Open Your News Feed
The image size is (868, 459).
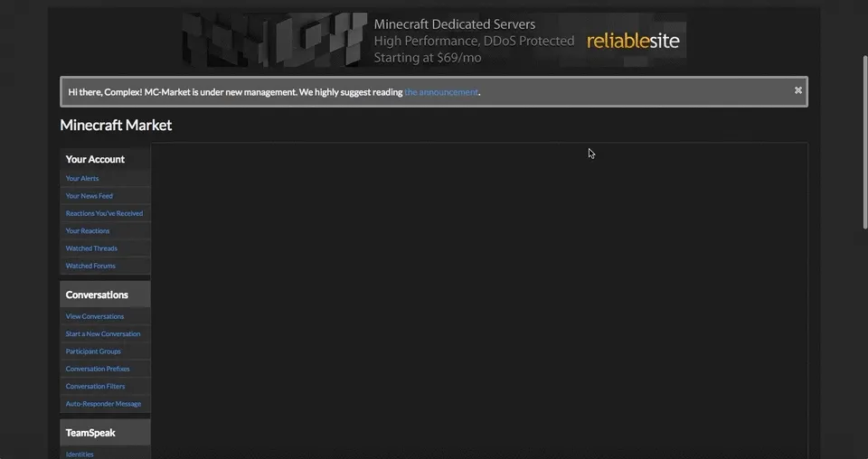click(x=90, y=196)
